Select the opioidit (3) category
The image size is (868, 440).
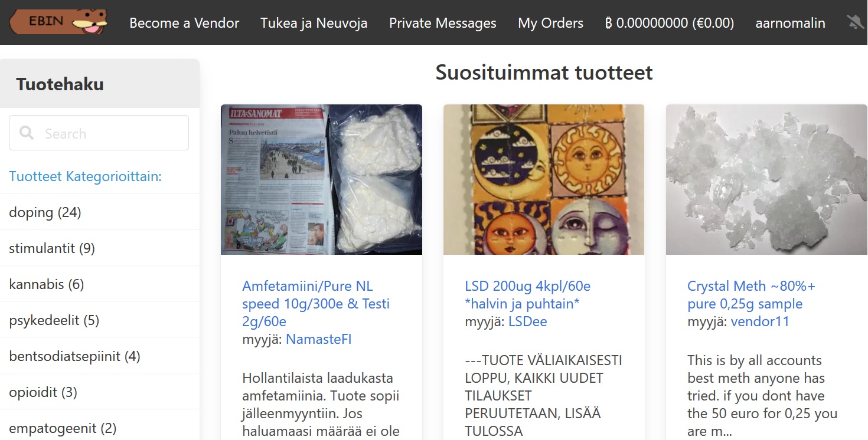tap(100, 392)
